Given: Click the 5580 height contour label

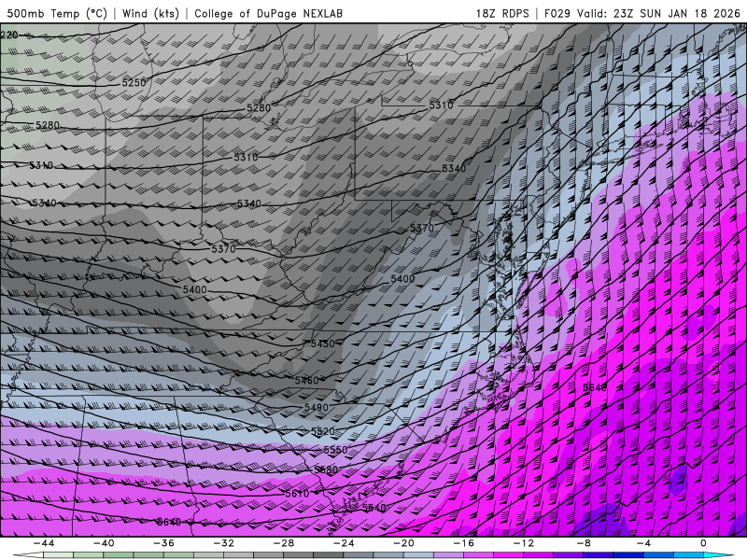Looking at the screenshot, I should click(326, 469).
